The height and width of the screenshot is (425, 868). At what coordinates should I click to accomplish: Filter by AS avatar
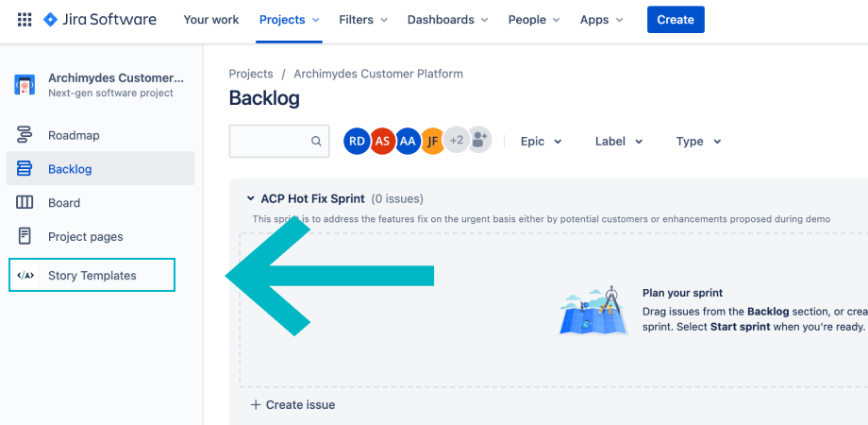coord(382,141)
